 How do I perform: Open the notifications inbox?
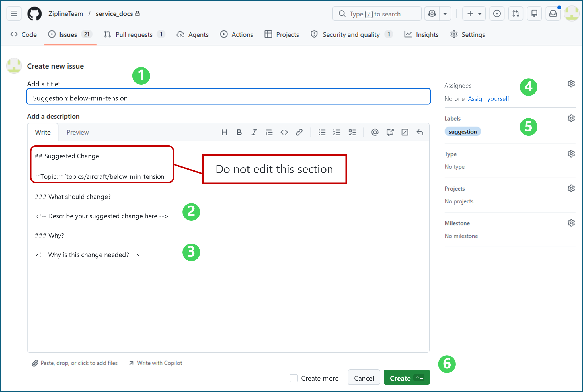click(553, 14)
